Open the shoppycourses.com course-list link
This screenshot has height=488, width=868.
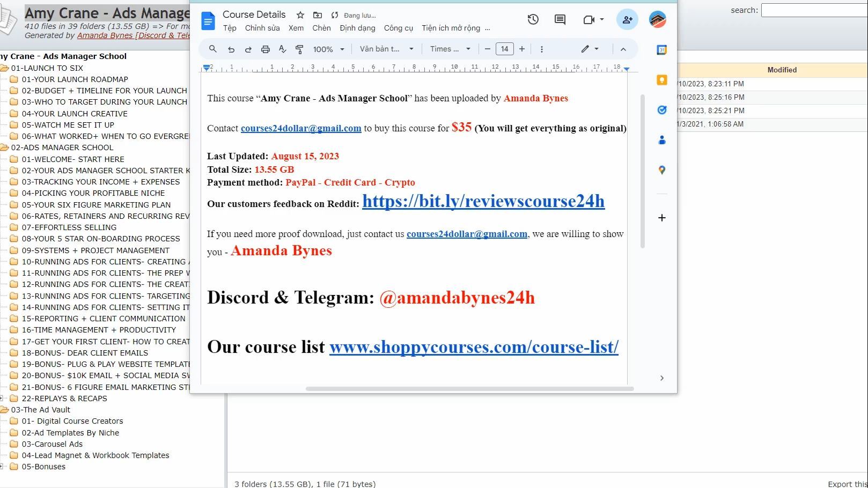(474, 347)
